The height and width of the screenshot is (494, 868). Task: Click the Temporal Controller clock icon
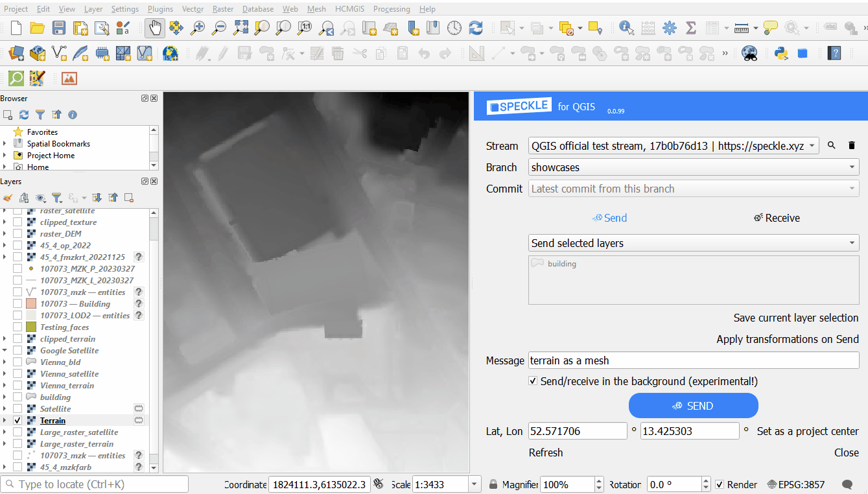tap(454, 28)
